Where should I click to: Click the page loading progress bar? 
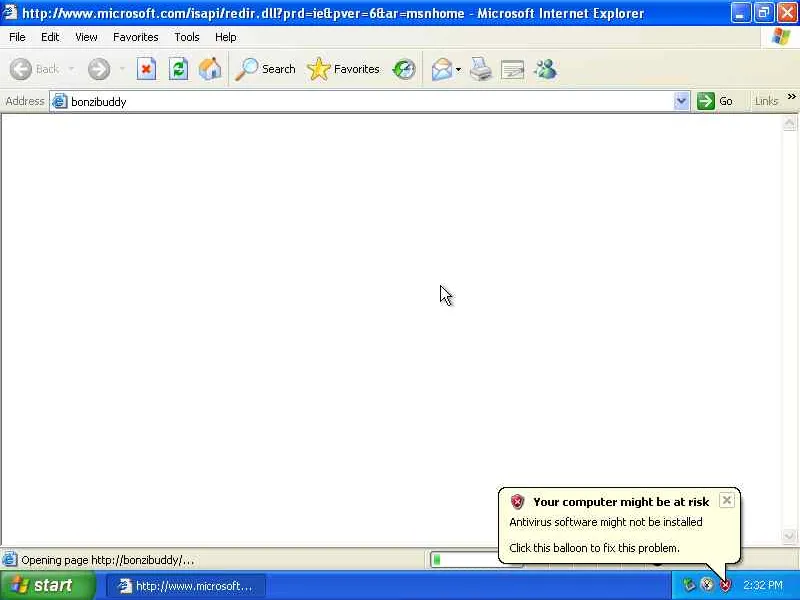point(464,560)
